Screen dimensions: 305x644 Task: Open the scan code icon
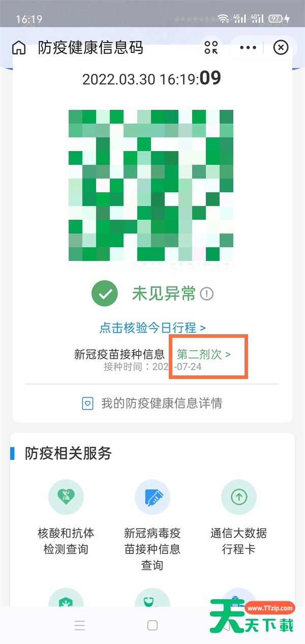211,48
